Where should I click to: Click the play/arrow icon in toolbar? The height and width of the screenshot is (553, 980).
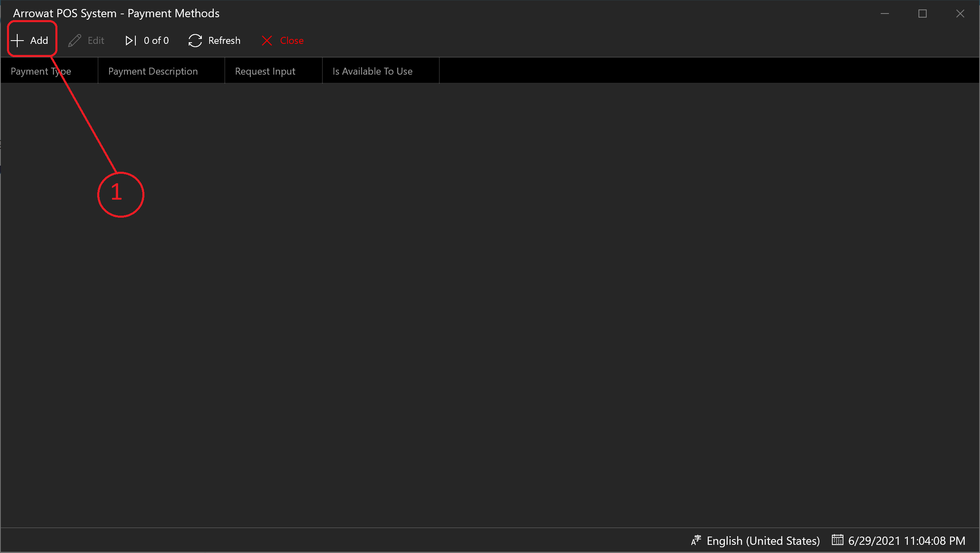[x=130, y=40]
